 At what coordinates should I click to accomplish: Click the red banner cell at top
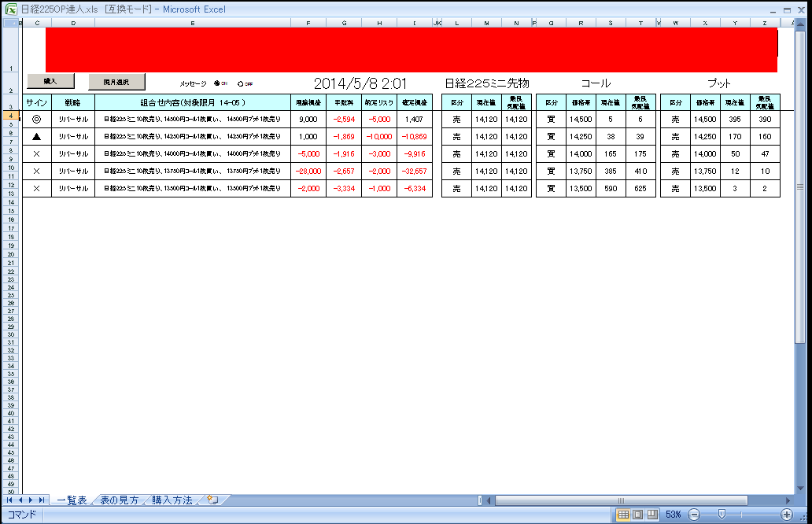pos(412,50)
